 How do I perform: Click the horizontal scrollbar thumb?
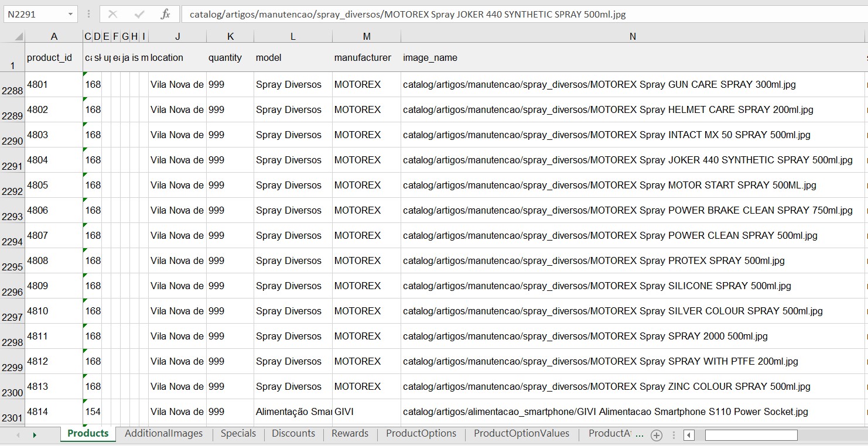click(x=751, y=435)
